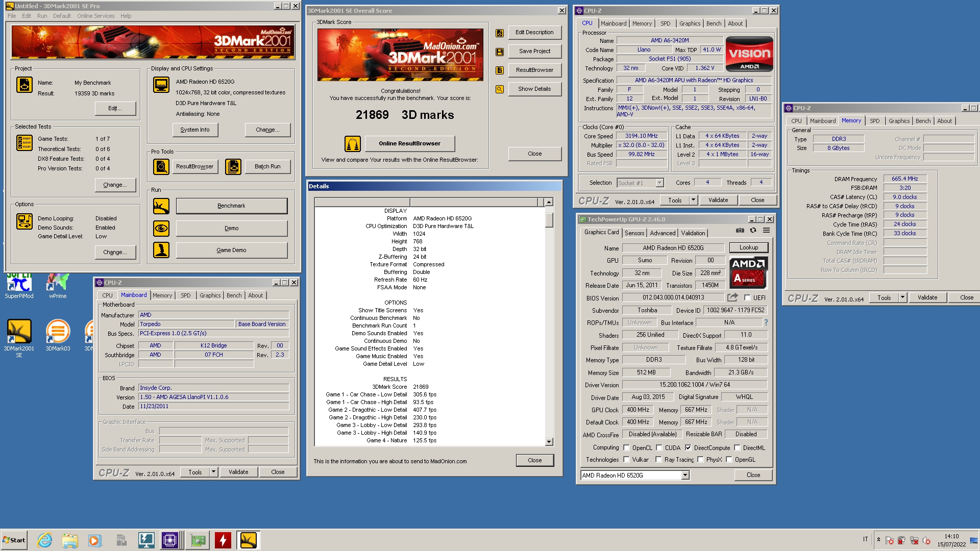
Task: Open the Socket #1 selection dropdown
Action: [x=659, y=183]
